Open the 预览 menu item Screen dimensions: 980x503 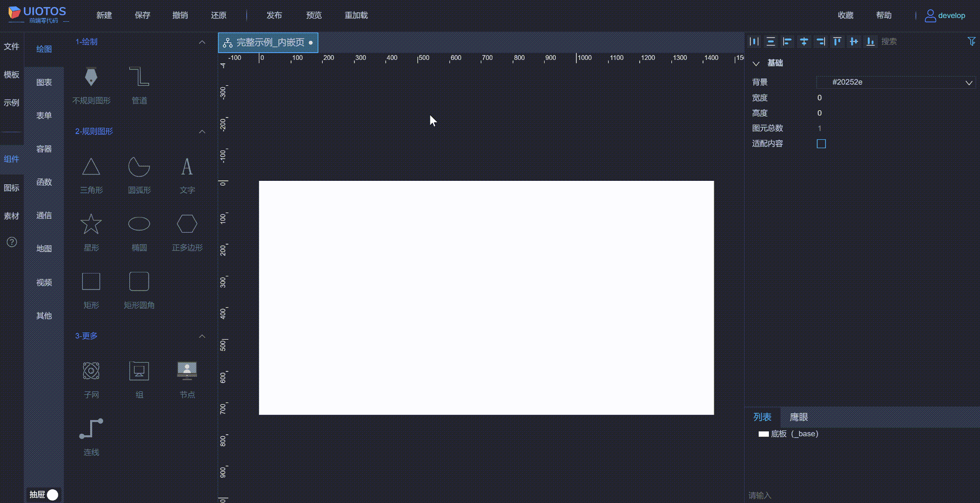click(314, 15)
